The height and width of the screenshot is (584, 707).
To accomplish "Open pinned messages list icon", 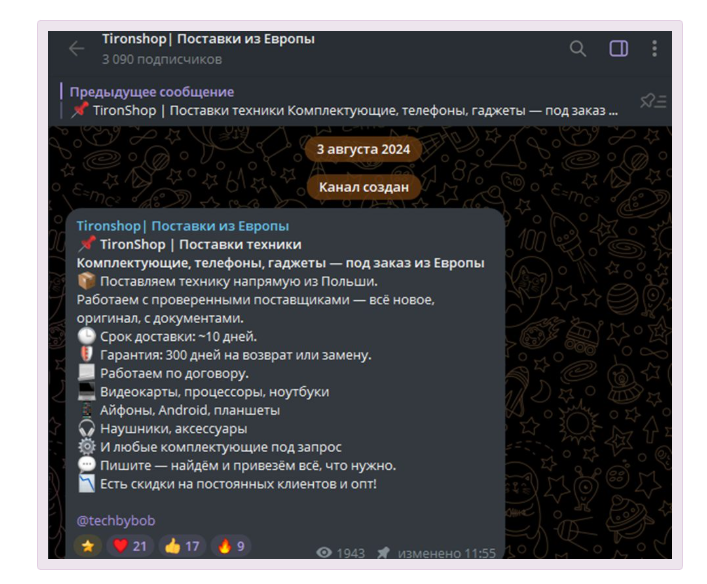I will click(x=653, y=101).
